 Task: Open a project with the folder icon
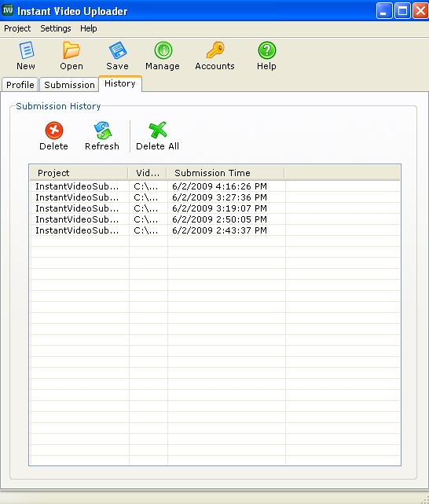pyautogui.click(x=71, y=50)
